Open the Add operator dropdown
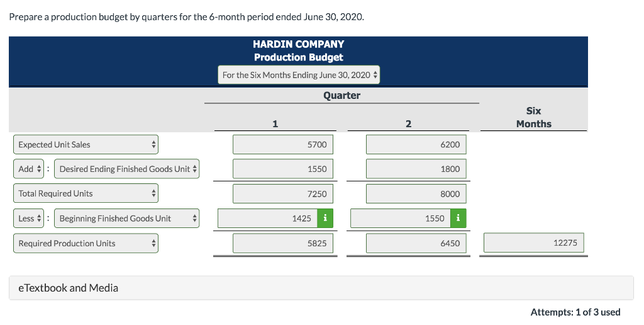Viewport: 644px width, 325px height. [x=28, y=169]
